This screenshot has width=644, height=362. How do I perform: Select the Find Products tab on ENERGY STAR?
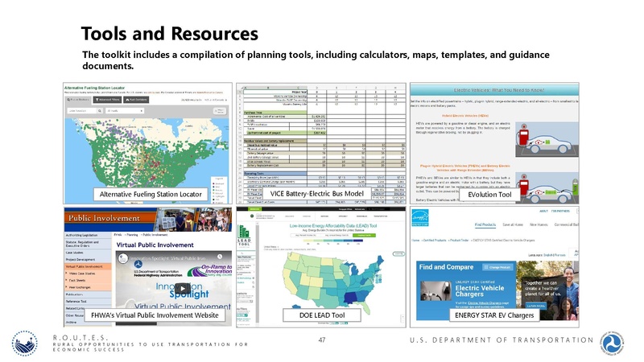[485, 225]
